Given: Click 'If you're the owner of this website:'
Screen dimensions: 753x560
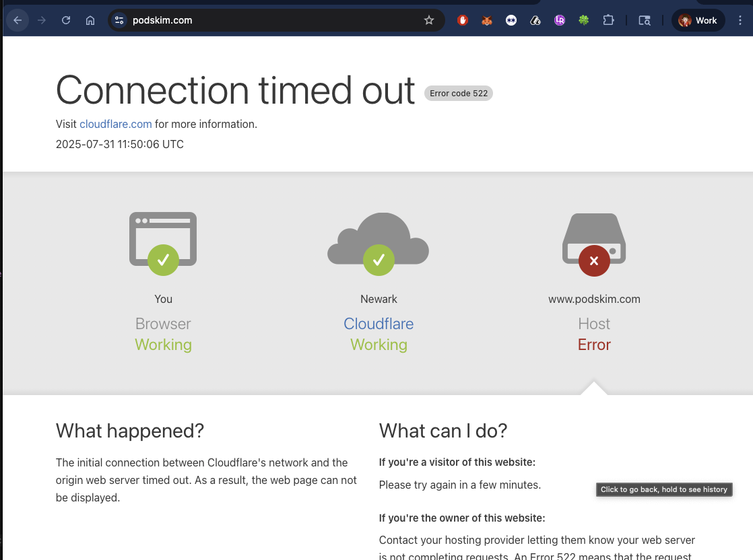Looking at the screenshot, I should [462, 518].
